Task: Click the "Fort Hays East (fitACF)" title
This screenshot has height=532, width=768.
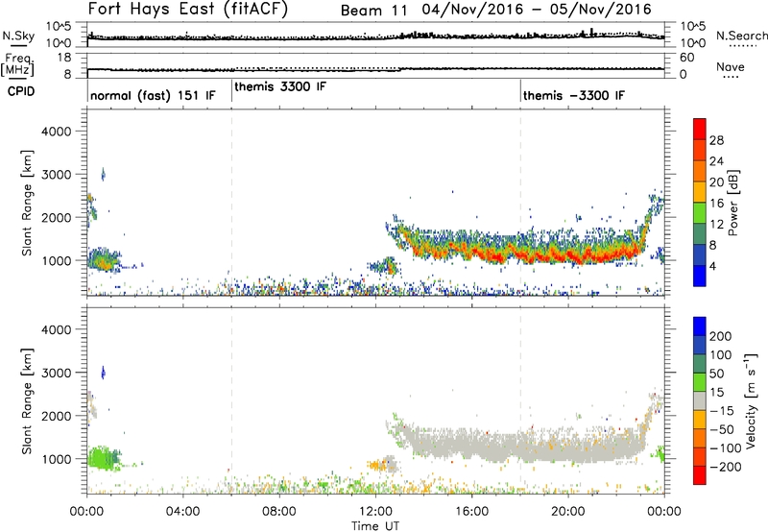Action: tap(188, 9)
